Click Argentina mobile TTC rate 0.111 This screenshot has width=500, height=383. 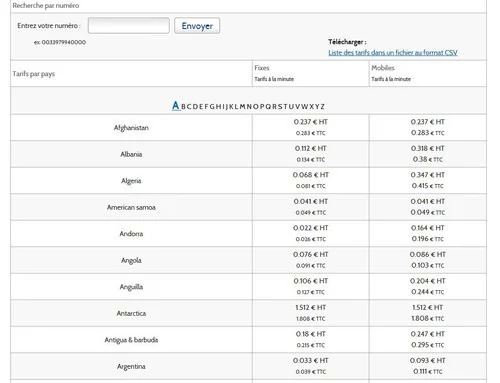point(428,371)
